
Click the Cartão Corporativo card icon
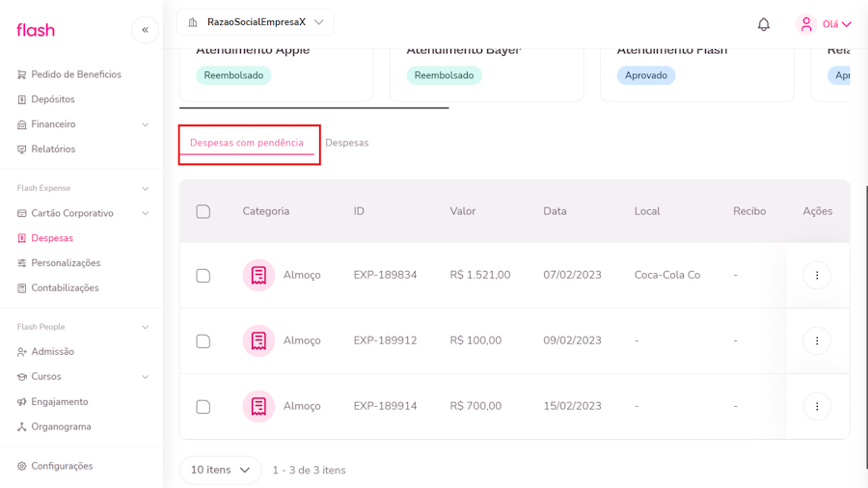point(21,213)
